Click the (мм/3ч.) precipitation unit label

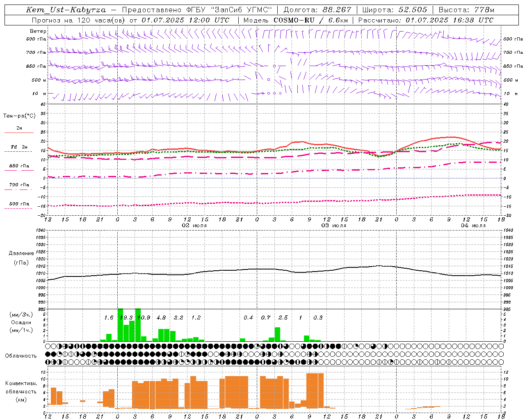click(21, 315)
